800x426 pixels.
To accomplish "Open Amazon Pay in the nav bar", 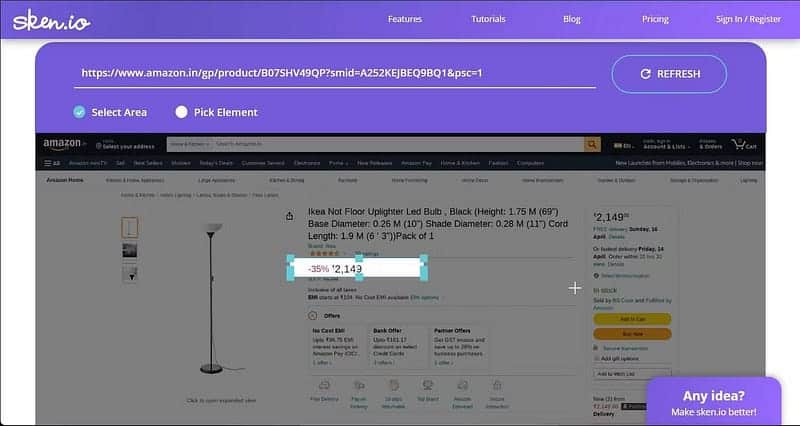I will (416, 163).
